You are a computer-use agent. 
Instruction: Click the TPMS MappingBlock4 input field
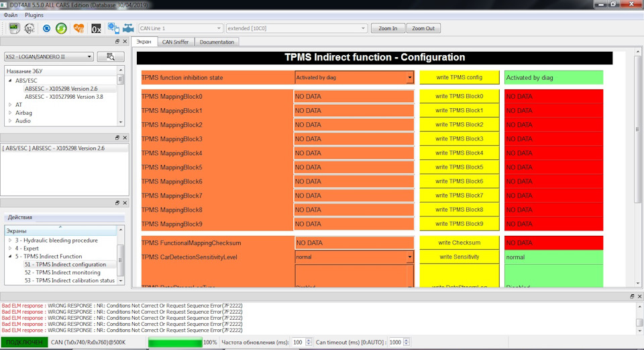click(x=354, y=153)
